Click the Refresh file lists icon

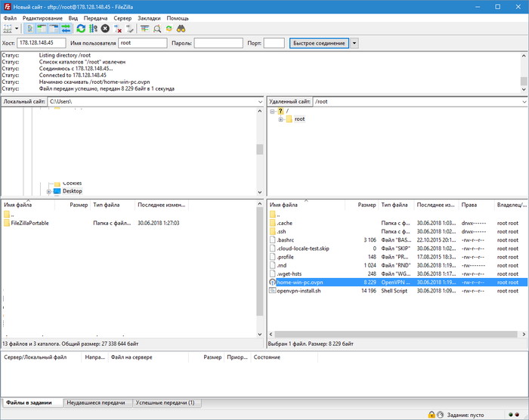80,28
